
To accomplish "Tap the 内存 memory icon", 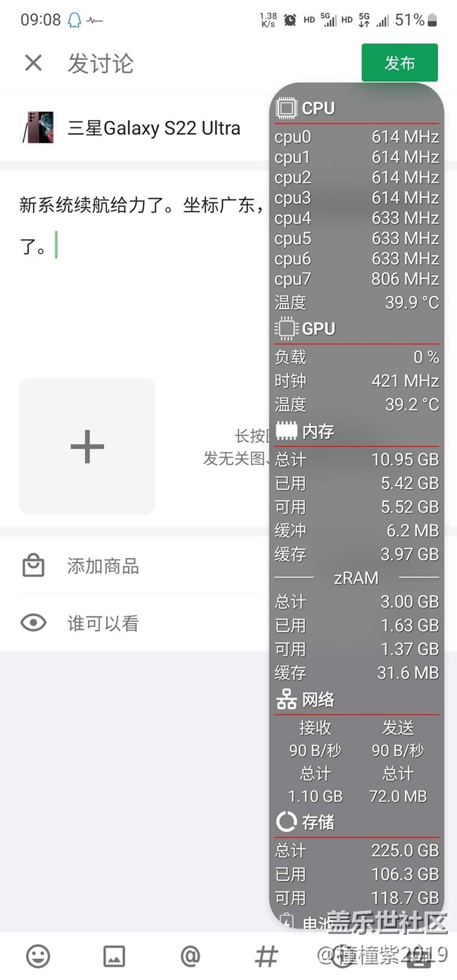I will pyautogui.click(x=285, y=431).
